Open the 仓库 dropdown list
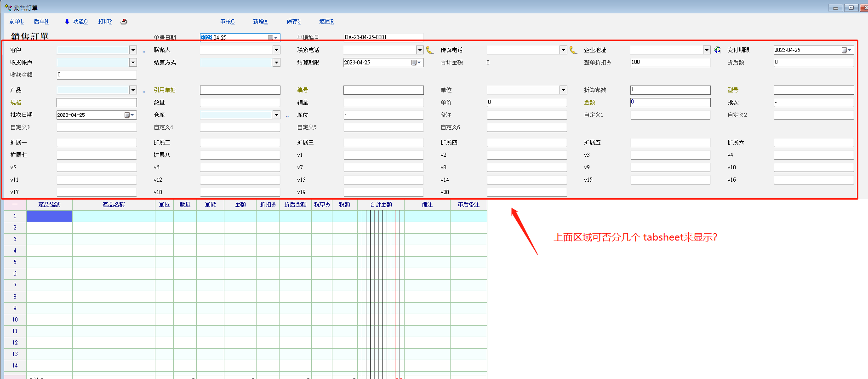868x379 pixels. [276, 115]
